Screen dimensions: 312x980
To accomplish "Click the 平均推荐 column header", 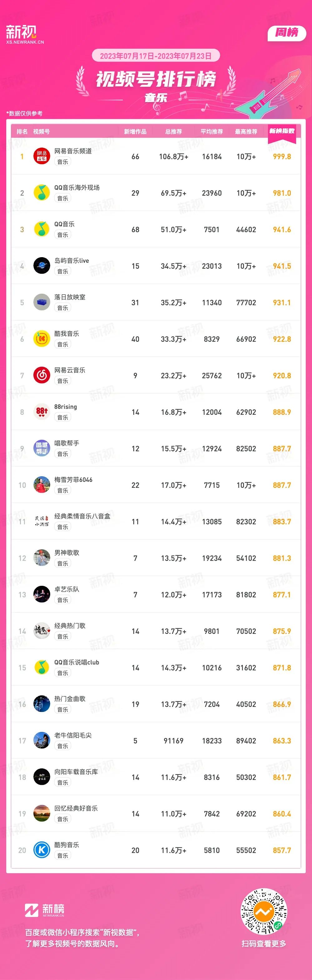I will [212, 132].
